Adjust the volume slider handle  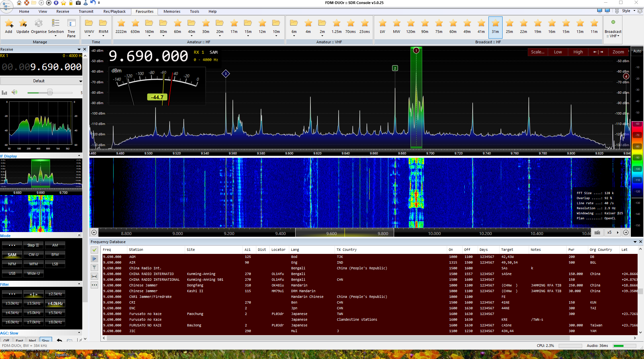pos(50,92)
